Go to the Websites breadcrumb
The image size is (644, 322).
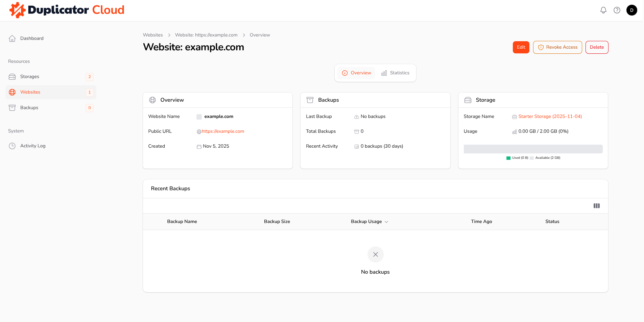153,35
